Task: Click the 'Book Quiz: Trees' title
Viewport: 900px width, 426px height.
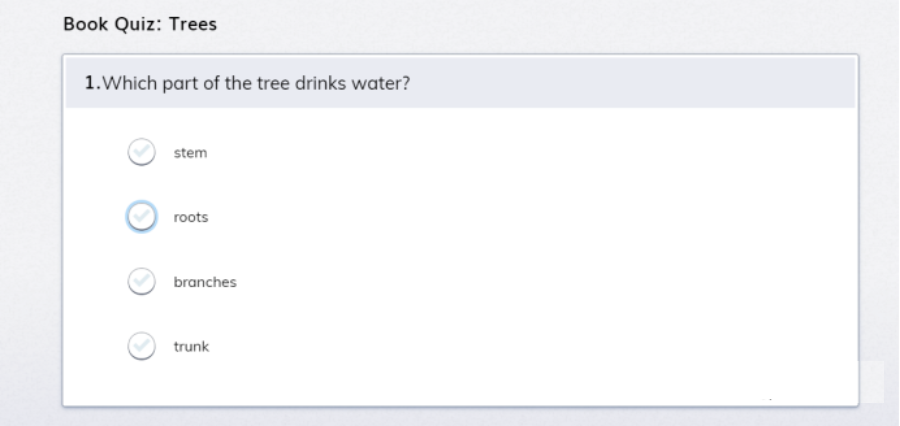Action: tap(139, 25)
